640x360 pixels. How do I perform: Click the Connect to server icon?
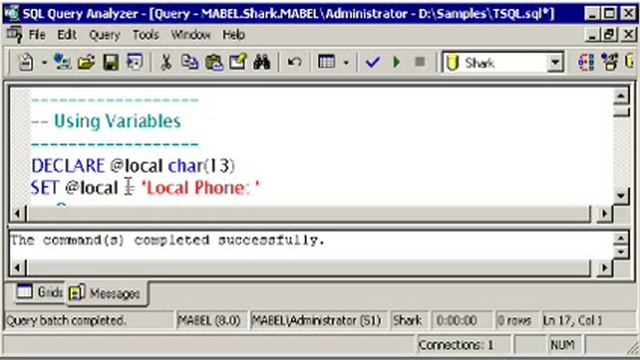[62, 62]
